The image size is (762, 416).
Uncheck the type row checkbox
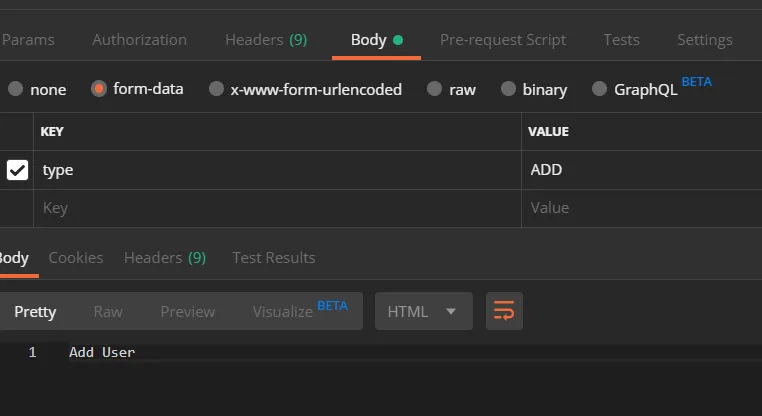(x=18, y=170)
